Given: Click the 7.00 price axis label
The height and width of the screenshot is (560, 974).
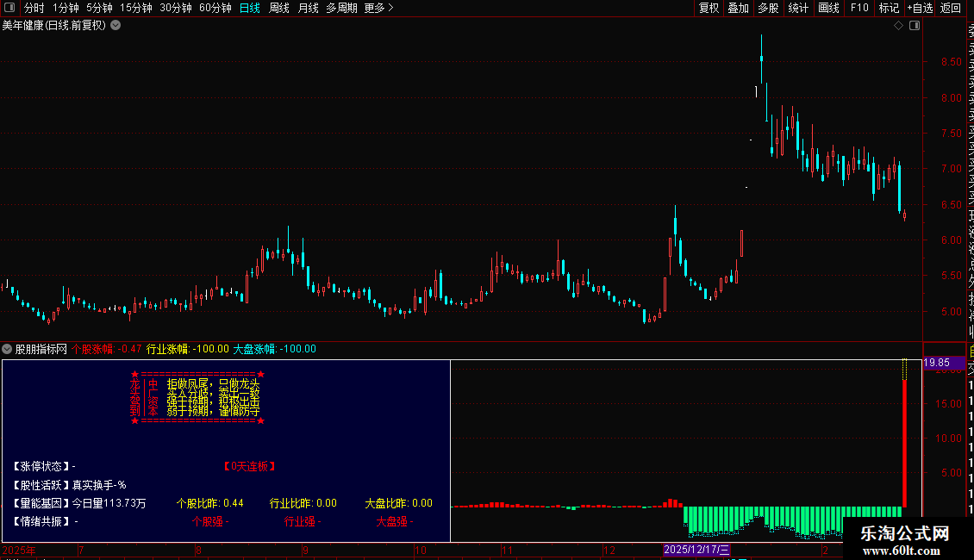Looking at the screenshot, I should click(x=951, y=169).
